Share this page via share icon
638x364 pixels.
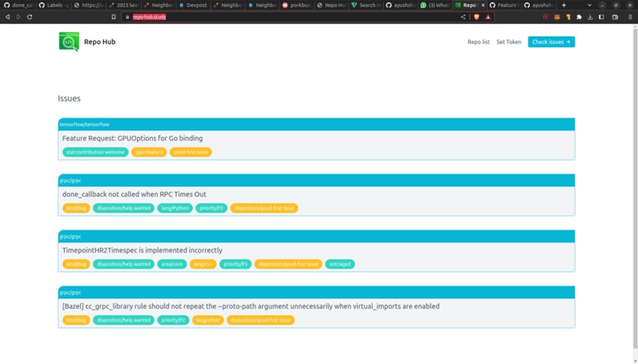tap(463, 17)
